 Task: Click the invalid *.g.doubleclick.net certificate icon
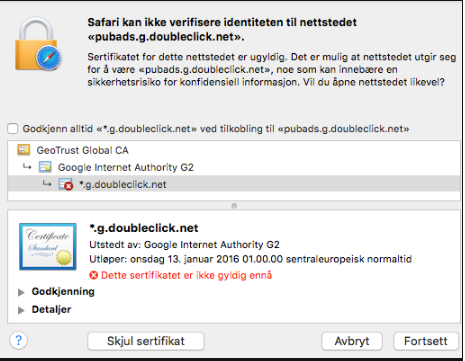coord(66,184)
